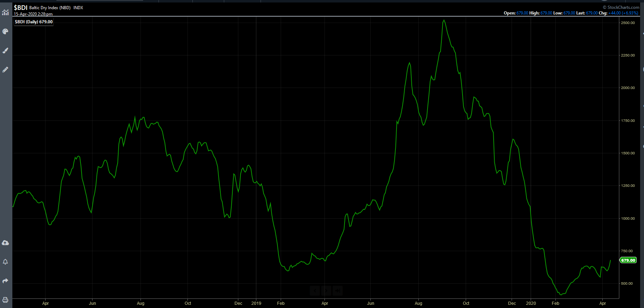Click the share arrow icon

point(5,281)
